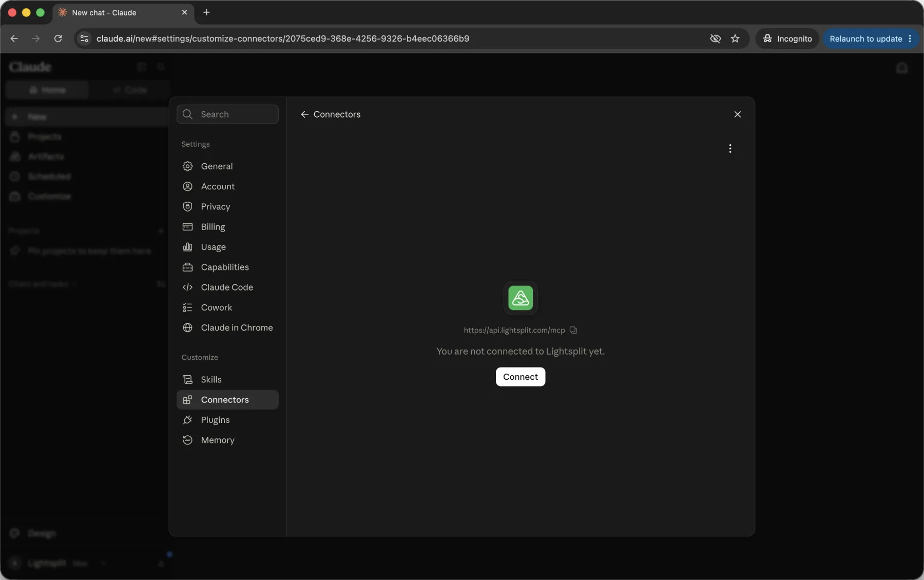924x580 pixels.
Task: Open Claude in Chrome settings
Action: (227, 327)
